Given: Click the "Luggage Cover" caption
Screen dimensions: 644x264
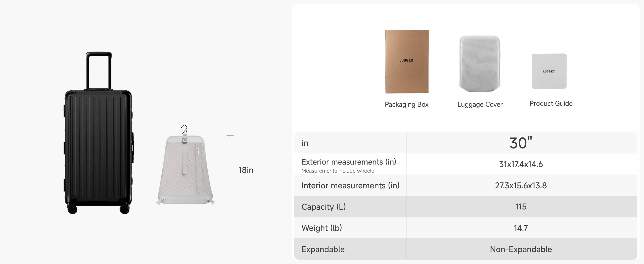Looking at the screenshot, I should tap(480, 104).
